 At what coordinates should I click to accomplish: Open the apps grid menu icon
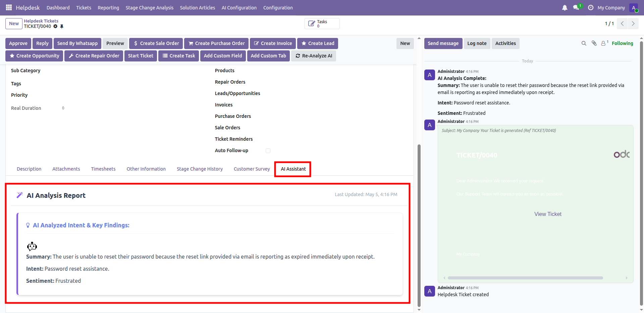coord(9,7)
